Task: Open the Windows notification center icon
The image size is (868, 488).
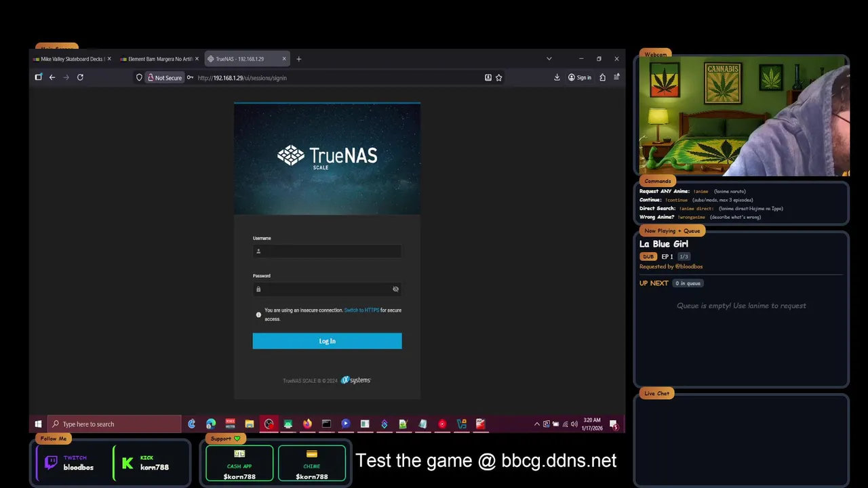Action: (614, 425)
